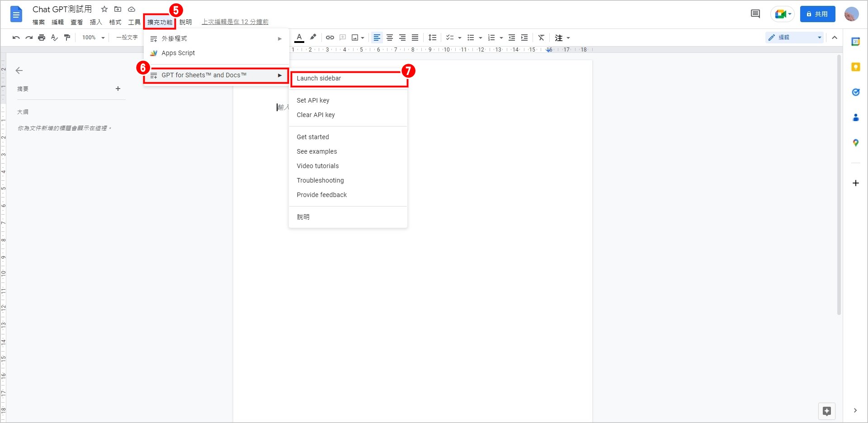
Task: Click the move-to-folder icon beside the title
Action: 118,9
